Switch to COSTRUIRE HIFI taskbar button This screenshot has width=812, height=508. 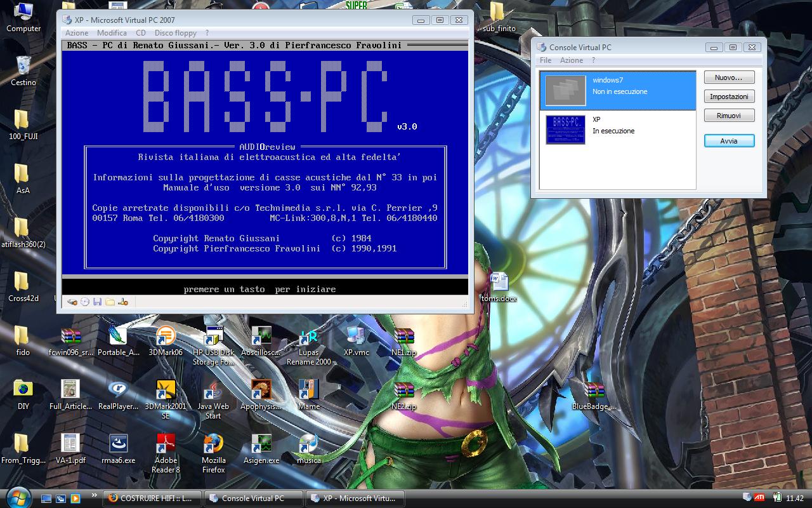point(152,498)
